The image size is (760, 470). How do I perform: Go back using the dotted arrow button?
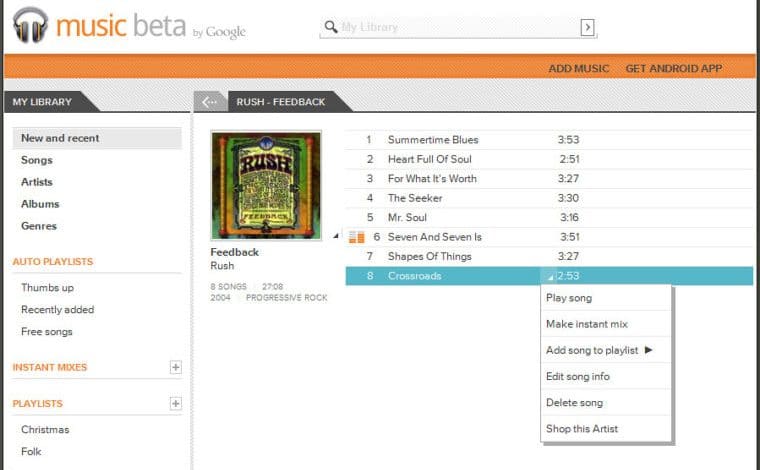(210, 102)
